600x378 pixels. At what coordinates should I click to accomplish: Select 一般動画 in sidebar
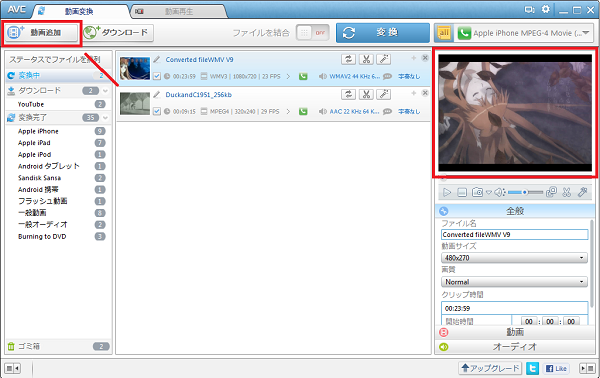click(32, 213)
